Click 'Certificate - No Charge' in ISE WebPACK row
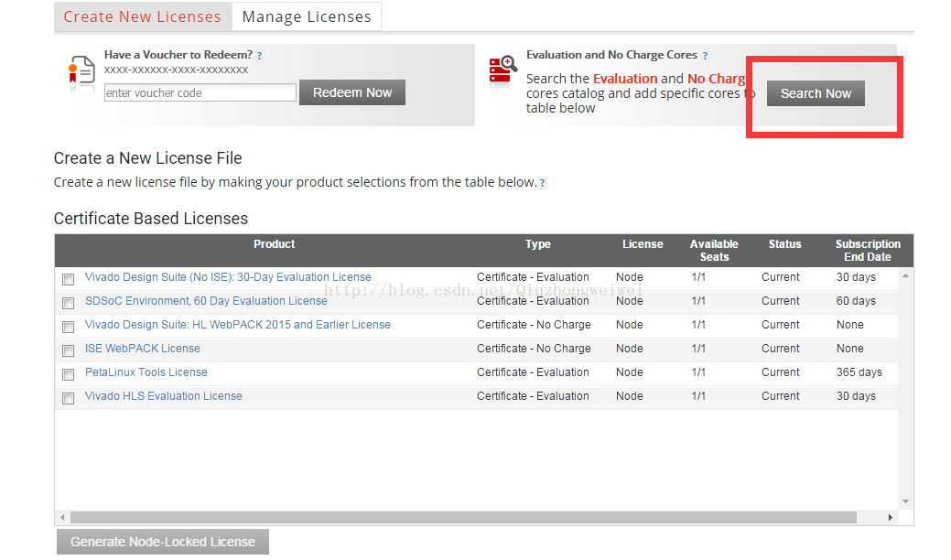The width and height of the screenshot is (951, 560). (x=534, y=349)
